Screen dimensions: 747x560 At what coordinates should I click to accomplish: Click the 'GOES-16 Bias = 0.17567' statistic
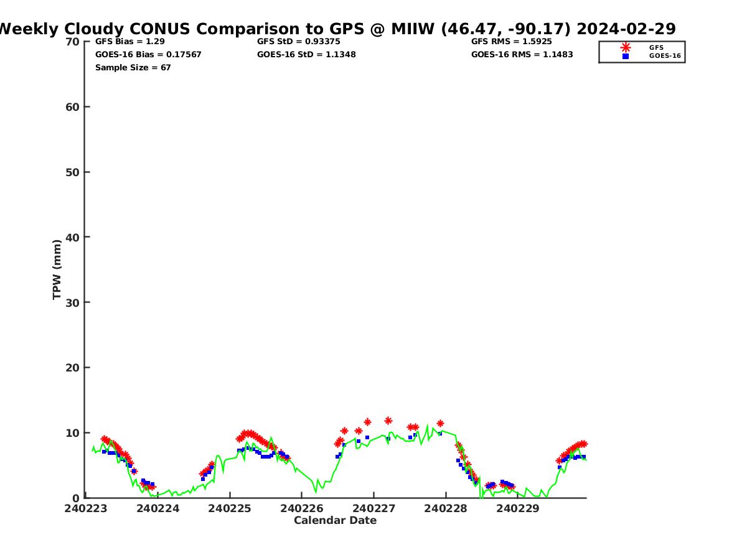click(x=148, y=55)
